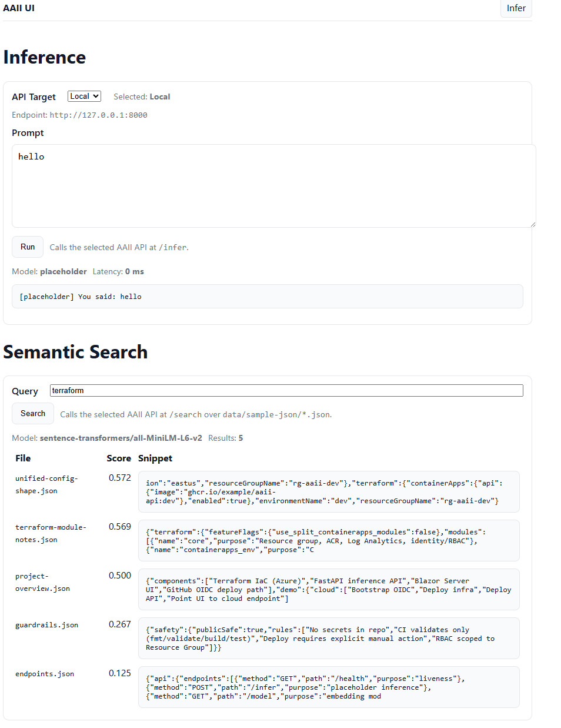The width and height of the screenshot is (561, 728).
Task: Select Local from API Target selector
Action: click(x=84, y=96)
